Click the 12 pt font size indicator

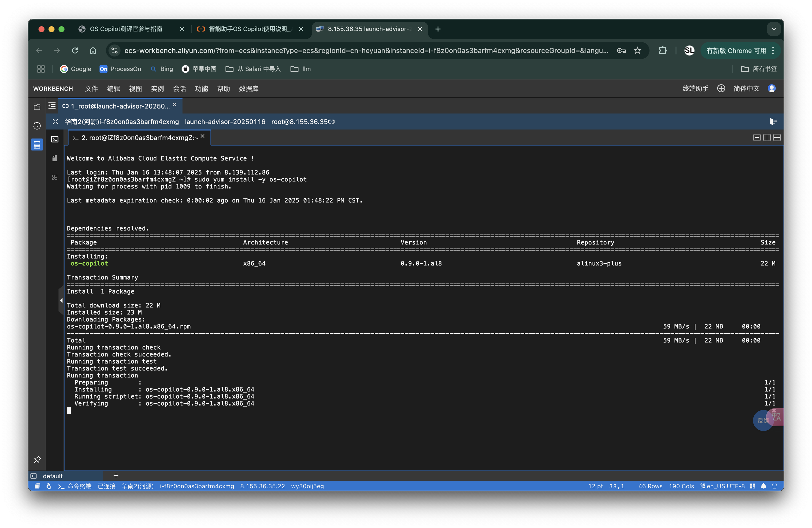(x=595, y=486)
